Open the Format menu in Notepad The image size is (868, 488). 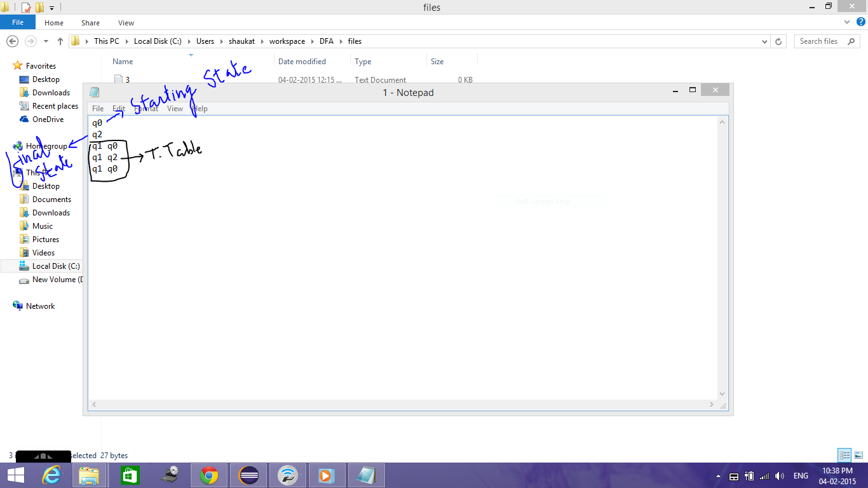tap(147, 109)
